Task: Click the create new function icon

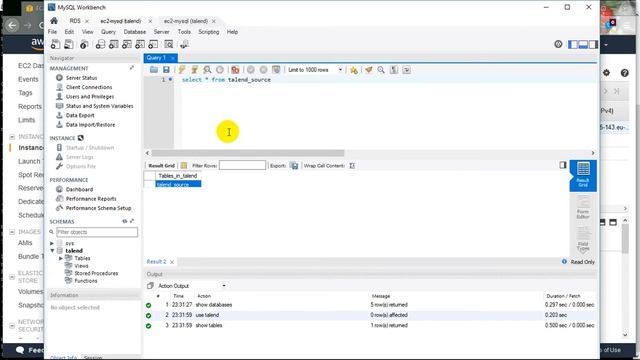Action: pos(153,44)
